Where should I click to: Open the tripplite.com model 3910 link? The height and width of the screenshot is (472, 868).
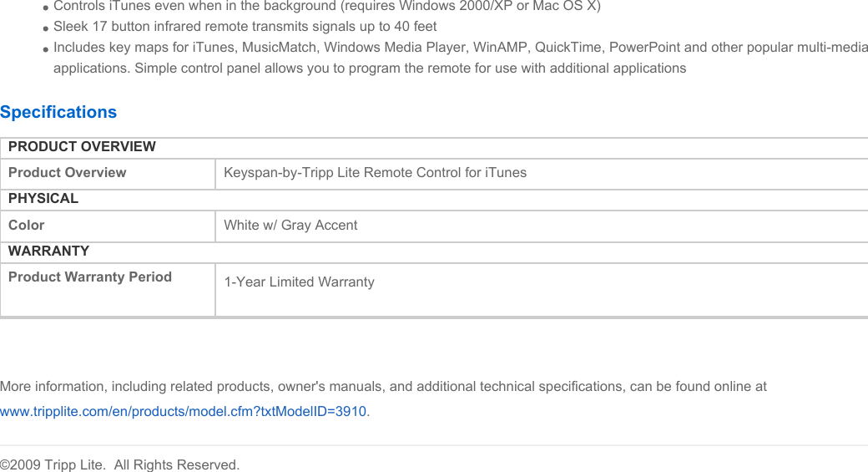(184, 412)
